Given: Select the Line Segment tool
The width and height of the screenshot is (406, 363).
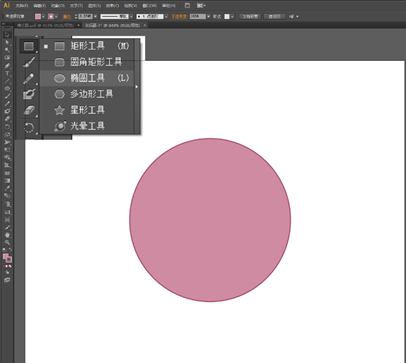Looking at the screenshot, I should pos(7,81).
